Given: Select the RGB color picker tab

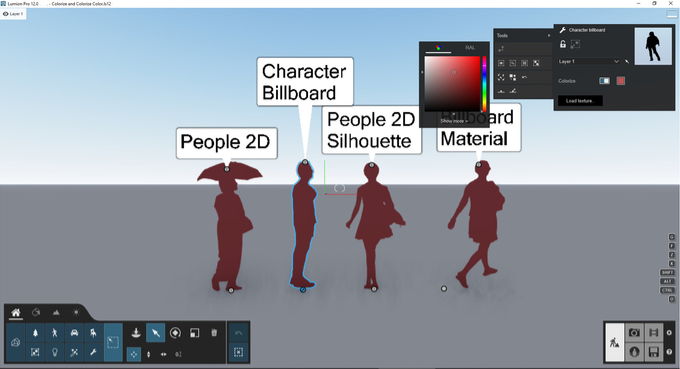Looking at the screenshot, I should [438, 48].
